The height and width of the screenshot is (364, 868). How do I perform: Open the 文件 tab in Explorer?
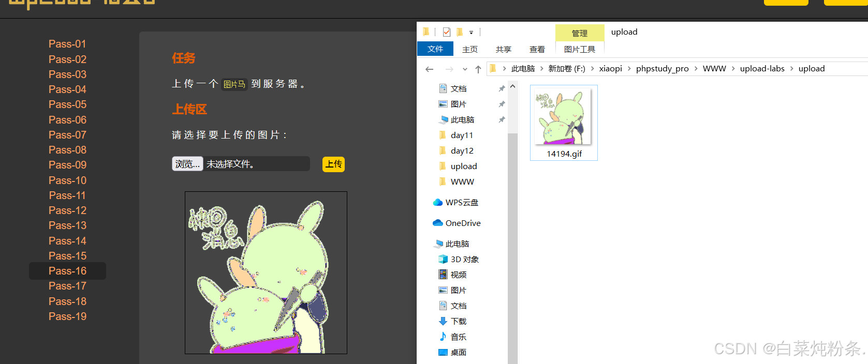pyautogui.click(x=435, y=49)
